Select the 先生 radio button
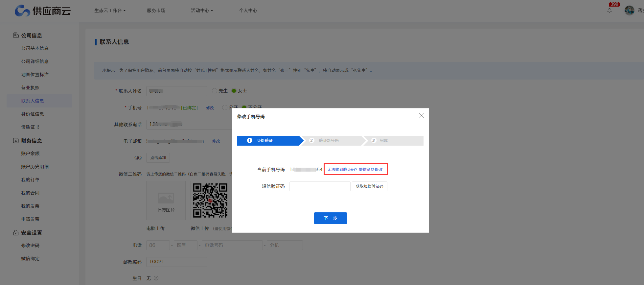644x285 pixels. [x=215, y=91]
